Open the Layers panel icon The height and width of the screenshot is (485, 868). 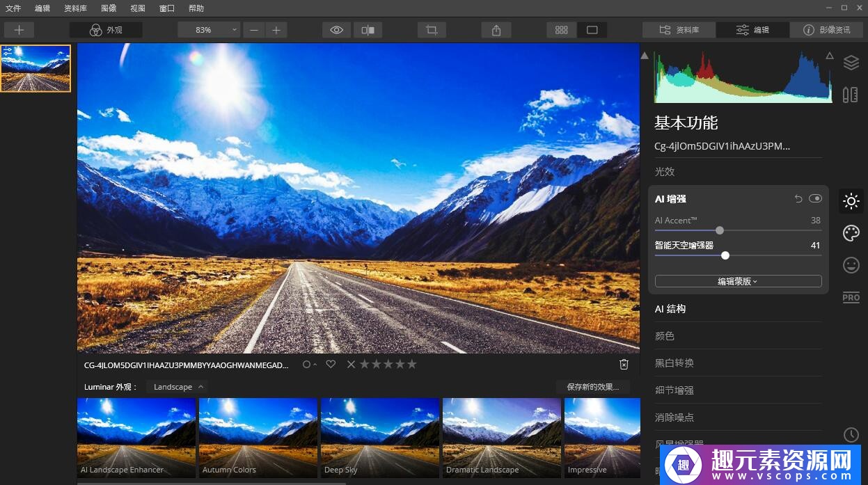tap(851, 63)
